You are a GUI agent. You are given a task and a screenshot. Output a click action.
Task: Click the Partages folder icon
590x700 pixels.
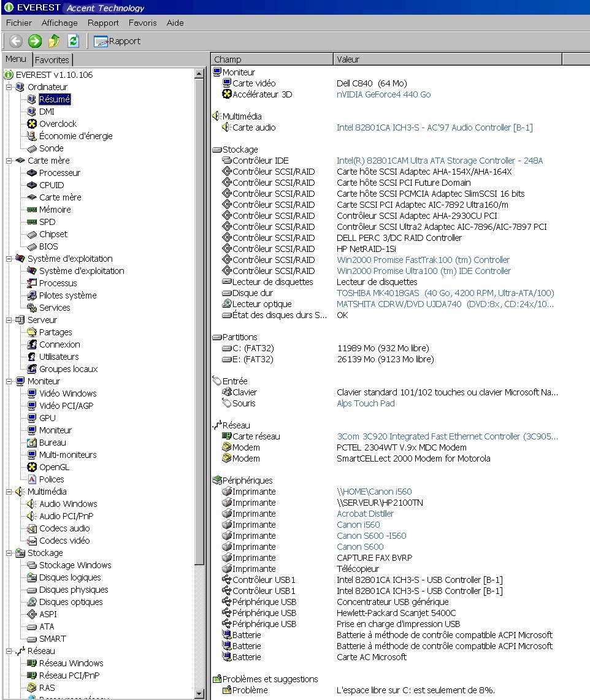pos(32,332)
